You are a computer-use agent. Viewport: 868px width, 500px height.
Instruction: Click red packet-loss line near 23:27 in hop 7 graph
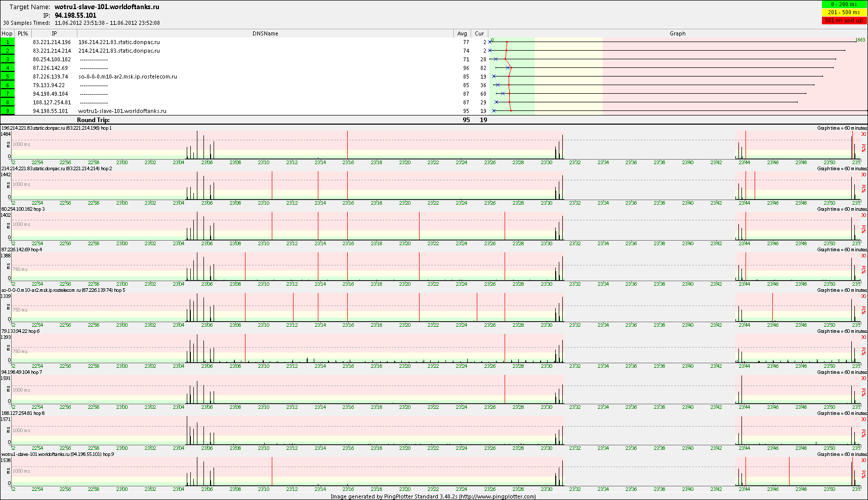click(x=505, y=389)
